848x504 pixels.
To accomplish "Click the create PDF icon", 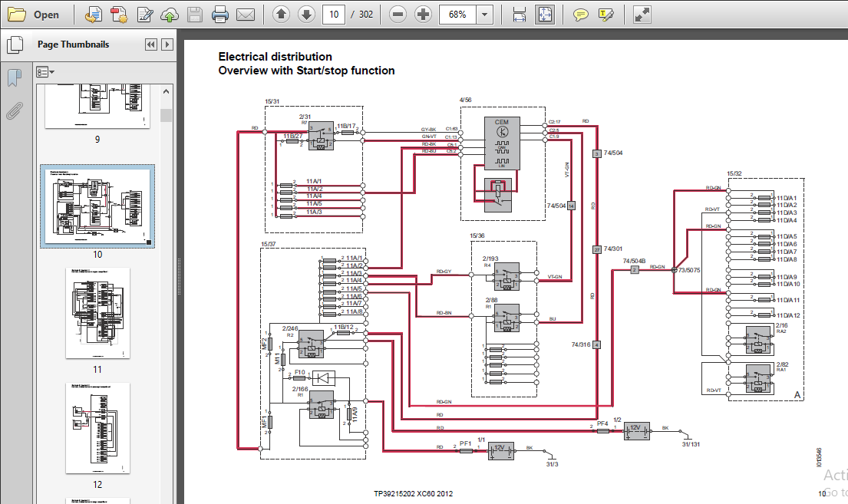I will [93, 15].
